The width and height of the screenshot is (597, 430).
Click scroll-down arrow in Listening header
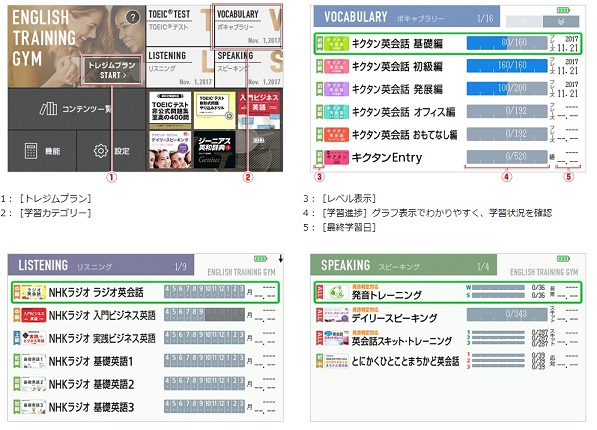point(281,259)
